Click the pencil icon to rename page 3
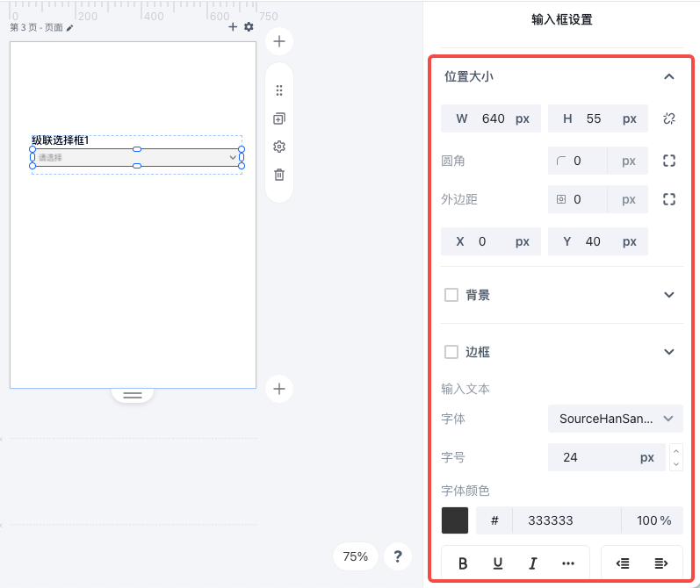 [x=69, y=28]
